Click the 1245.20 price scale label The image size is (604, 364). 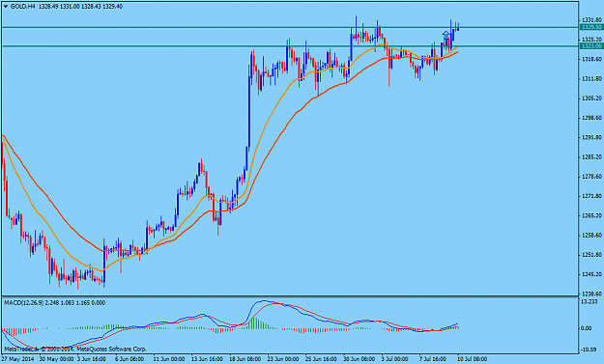592,274
